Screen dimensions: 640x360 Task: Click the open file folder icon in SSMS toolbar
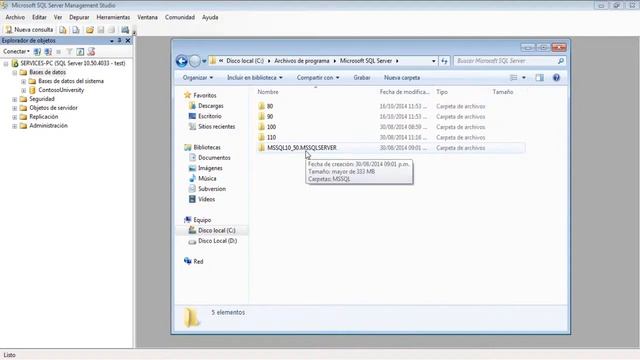[x=89, y=30]
